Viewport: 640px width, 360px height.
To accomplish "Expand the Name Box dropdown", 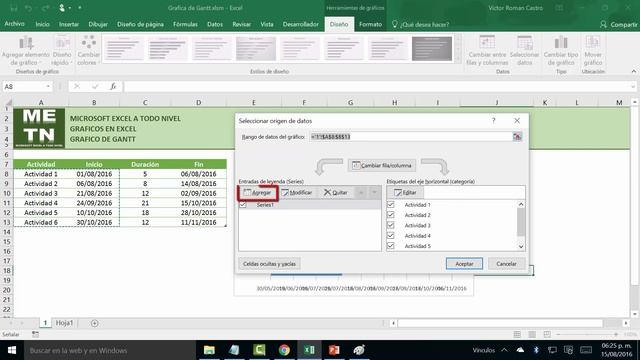I will (x=48, y=87).
